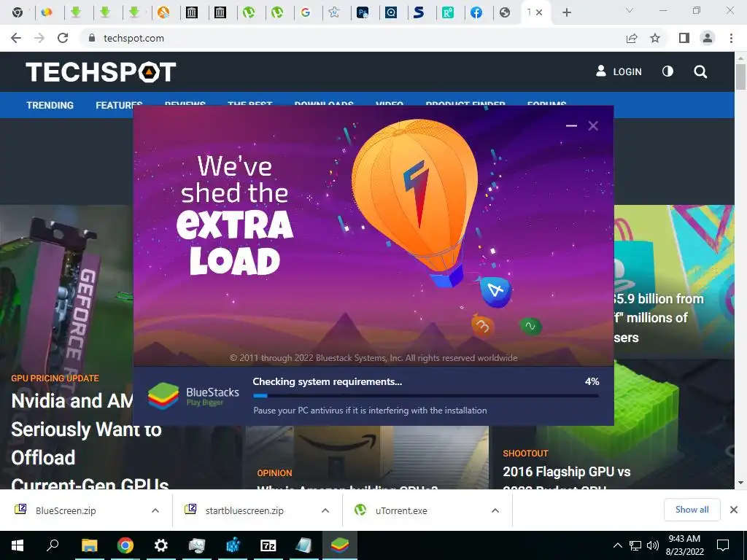Go forward in browser history
Image resolution: width=747 pixels, height=560 pixels.
coord(39,38)
